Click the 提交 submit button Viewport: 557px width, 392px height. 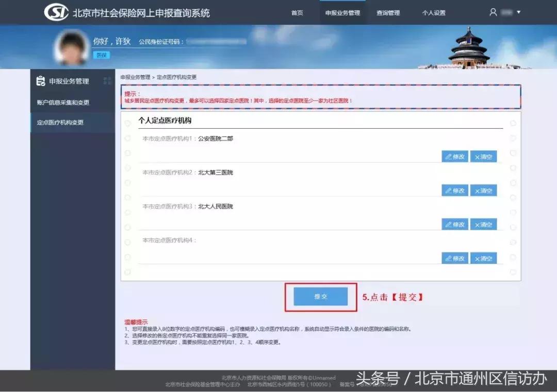[320, 296]
